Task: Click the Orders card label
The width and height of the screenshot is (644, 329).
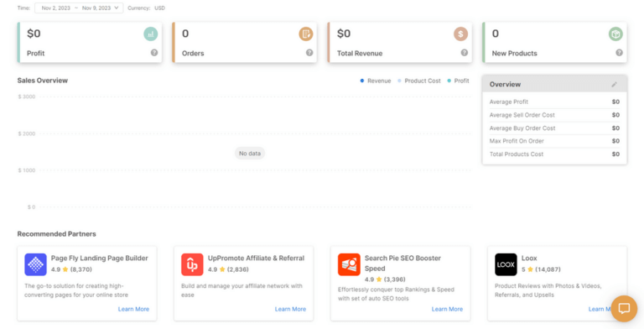Action: tap(193, 54)
